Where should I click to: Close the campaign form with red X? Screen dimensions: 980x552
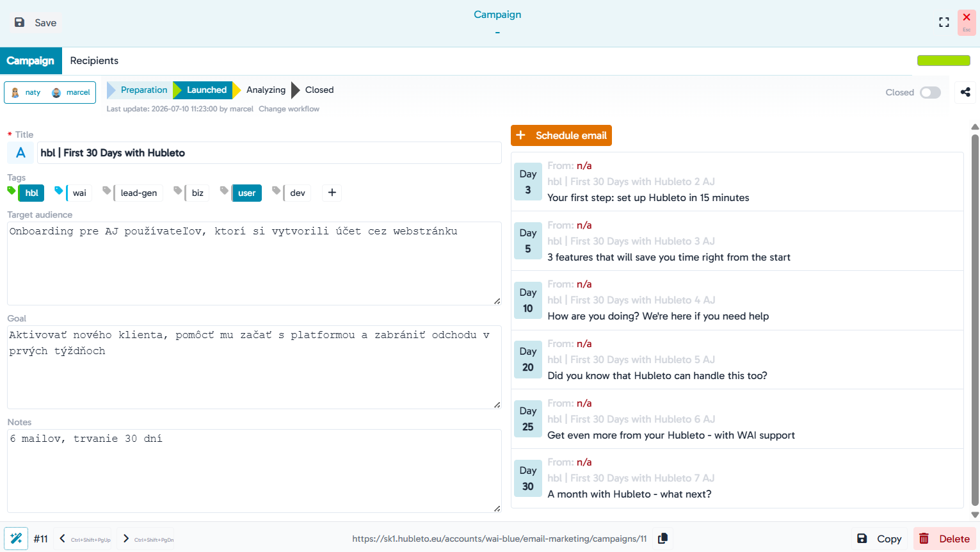(x=967, y=22)
